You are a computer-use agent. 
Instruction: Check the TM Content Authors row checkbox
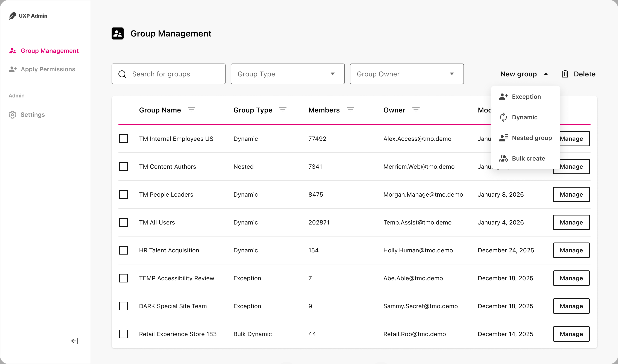(124, 167)
